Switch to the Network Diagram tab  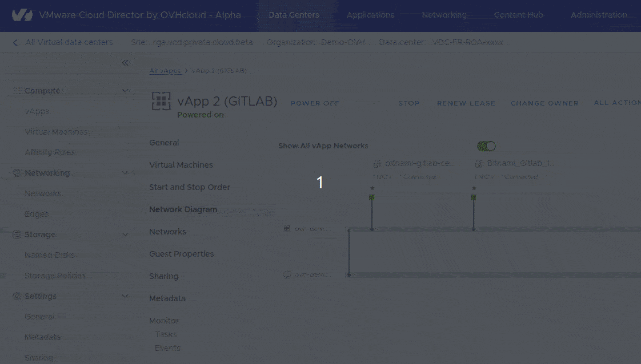(182, 209)
